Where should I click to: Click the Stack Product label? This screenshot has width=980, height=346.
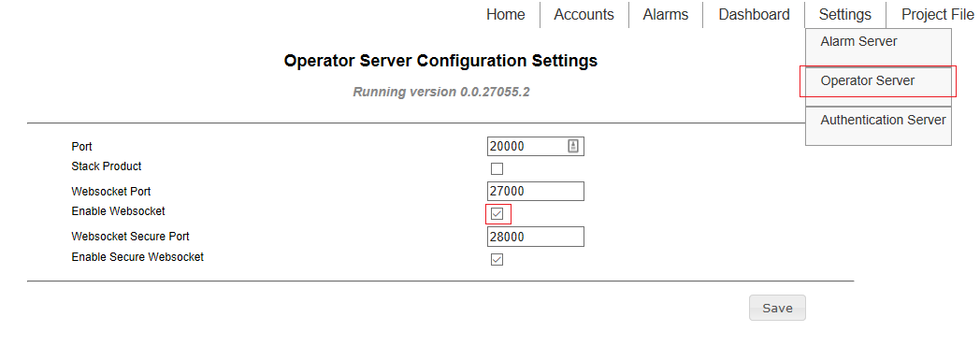tap(107, 166)
